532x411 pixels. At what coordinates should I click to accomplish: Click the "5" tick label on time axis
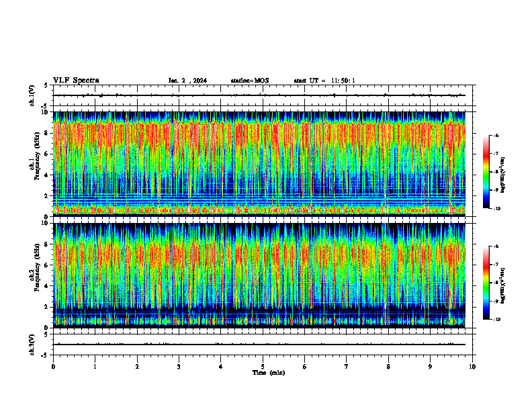tap(263, 367)
